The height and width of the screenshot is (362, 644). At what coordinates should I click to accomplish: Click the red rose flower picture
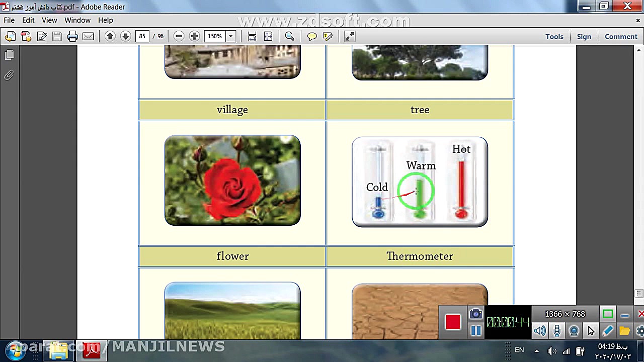pyautogui.click(x=232, y=180)
